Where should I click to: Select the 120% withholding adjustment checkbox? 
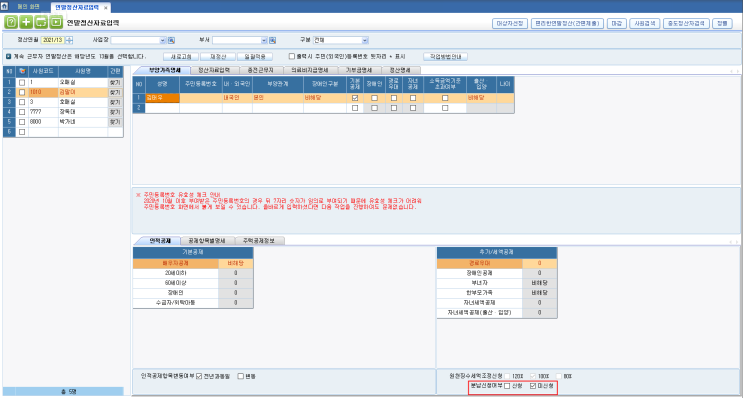click(x=507, y=376)
